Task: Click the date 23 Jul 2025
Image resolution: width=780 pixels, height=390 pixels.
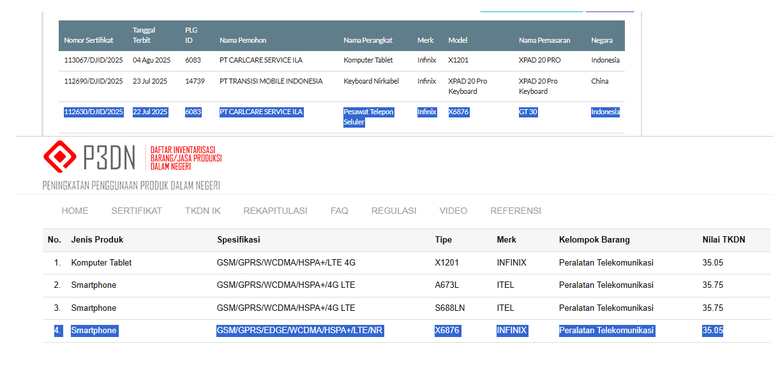Action: 150,81
